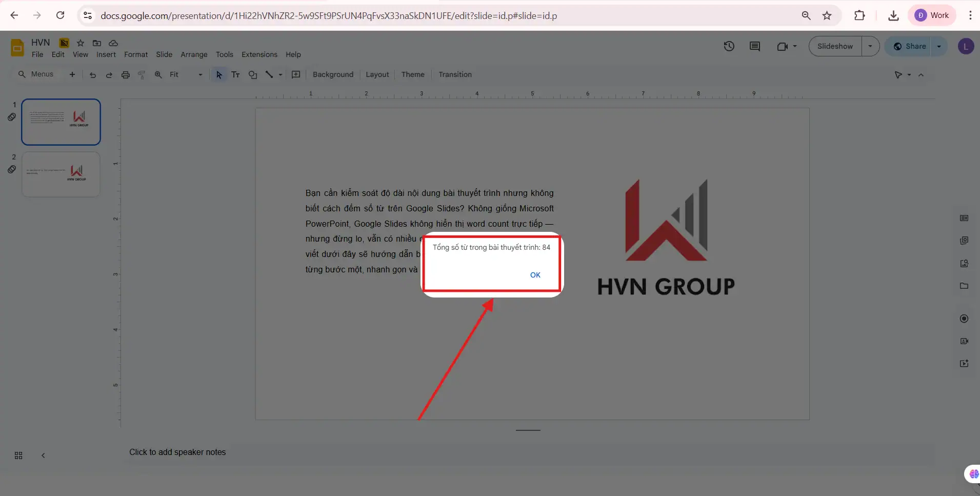Open the Extensions menu

pos(259,54)
